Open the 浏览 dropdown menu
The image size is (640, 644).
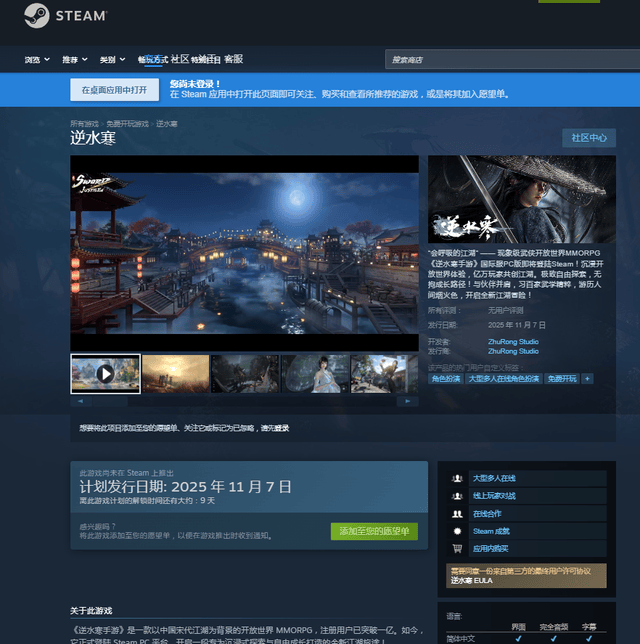pos(38,60)
